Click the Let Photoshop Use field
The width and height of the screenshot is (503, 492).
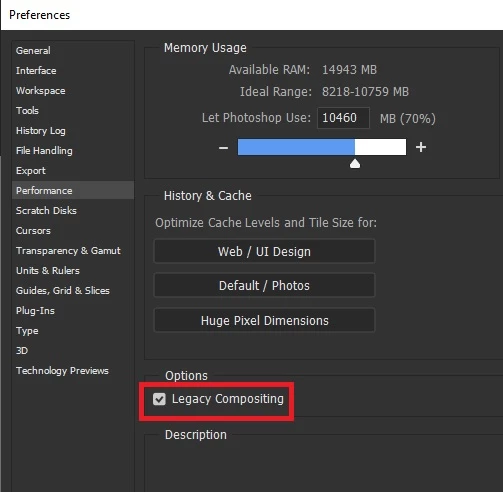point(343,118)
